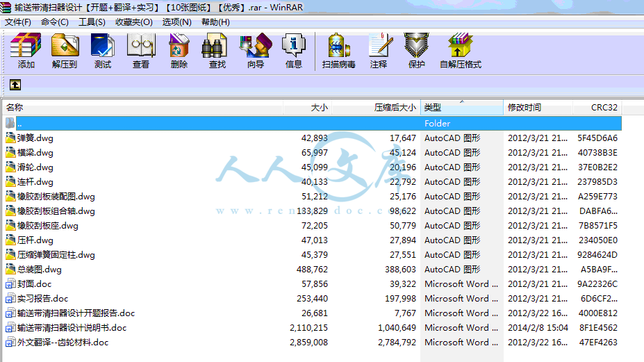Select 输送带清扫器设计开题报告.doc file
This screenshot has width=644, height=362.
pyautogui.click(x=76, y=313)
